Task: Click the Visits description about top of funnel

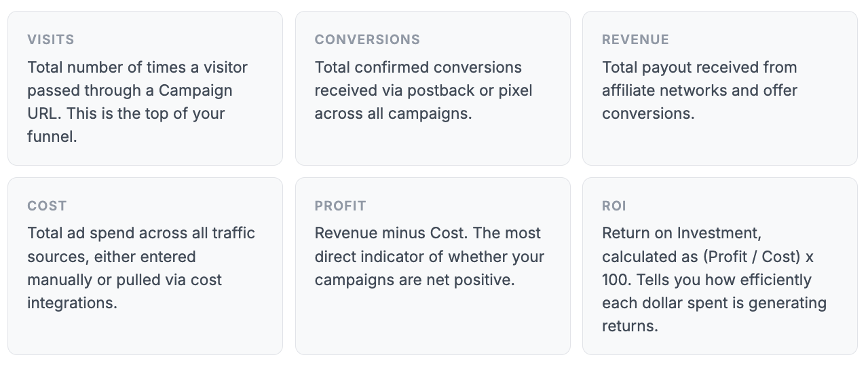Action: 137,102
